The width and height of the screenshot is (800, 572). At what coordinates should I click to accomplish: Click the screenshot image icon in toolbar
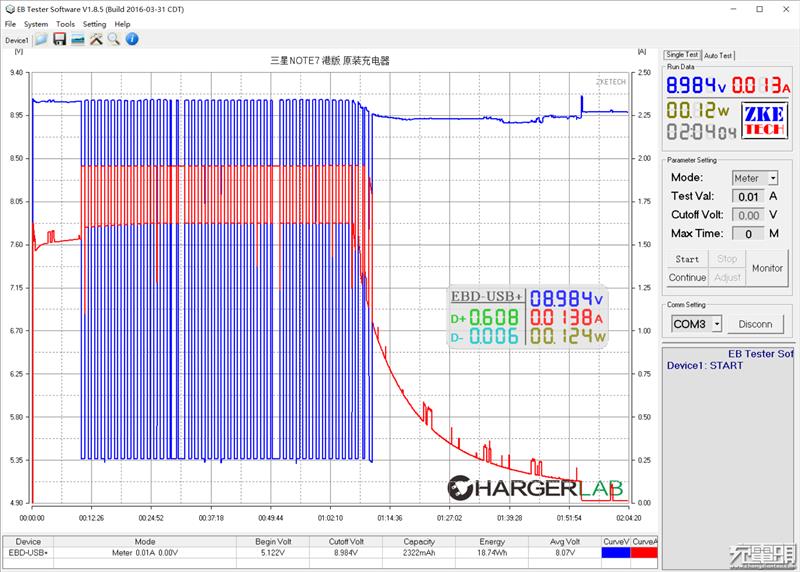point(77,39)
